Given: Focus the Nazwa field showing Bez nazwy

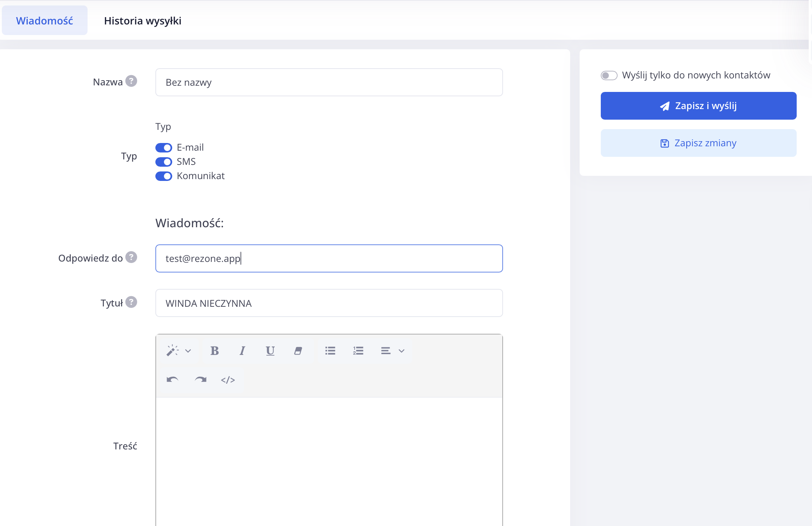Looking at the screenshot, I should tap(329, 82).
